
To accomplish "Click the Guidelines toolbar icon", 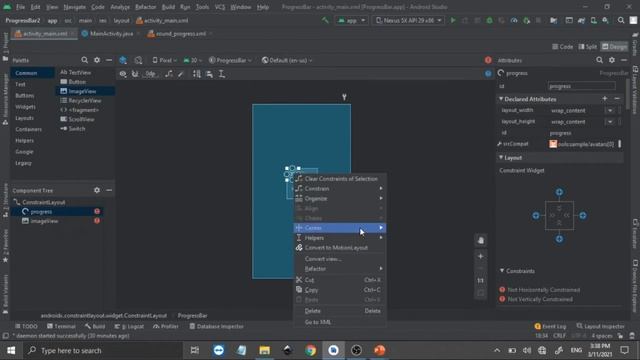I will pyautogui.click(x=222, y=74).
